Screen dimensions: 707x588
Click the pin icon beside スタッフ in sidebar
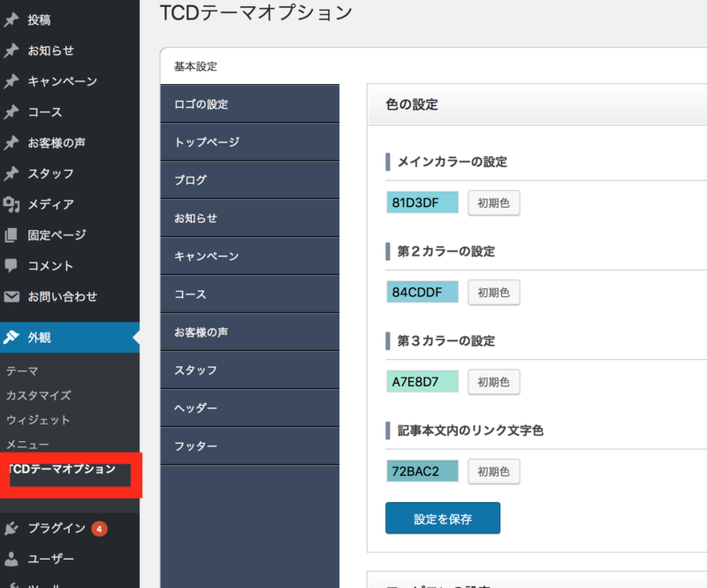point(11,173)
